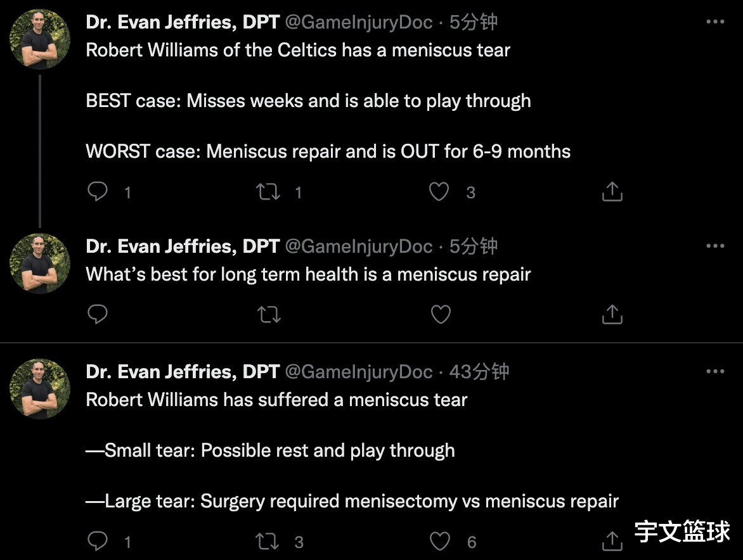743x560 pixels.
Task: Open more options on the first tweet
Action: [x=715, y=22]
